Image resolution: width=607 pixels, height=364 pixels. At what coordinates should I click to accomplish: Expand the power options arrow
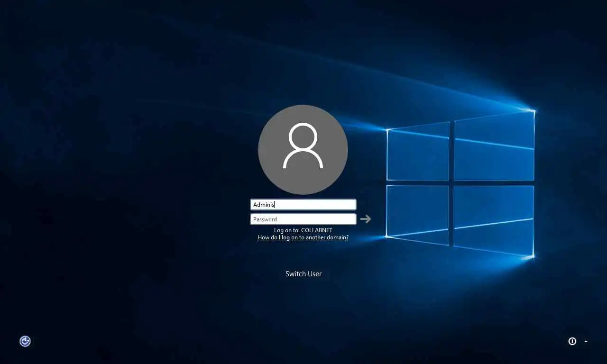(586, 341)
